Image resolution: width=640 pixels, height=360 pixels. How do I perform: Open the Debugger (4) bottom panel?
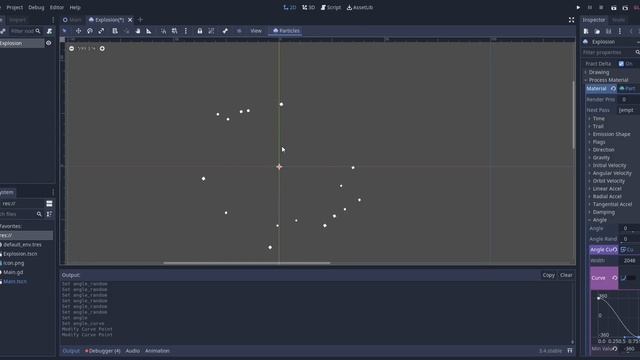102,351
